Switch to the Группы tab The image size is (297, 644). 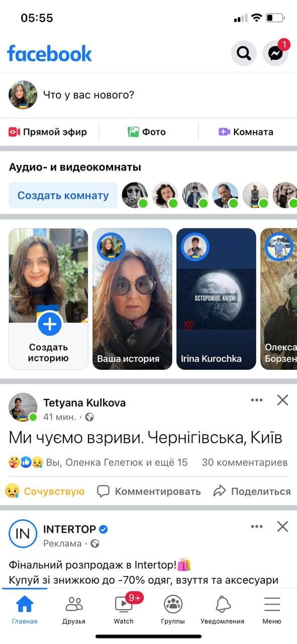(x=173, y=609)
